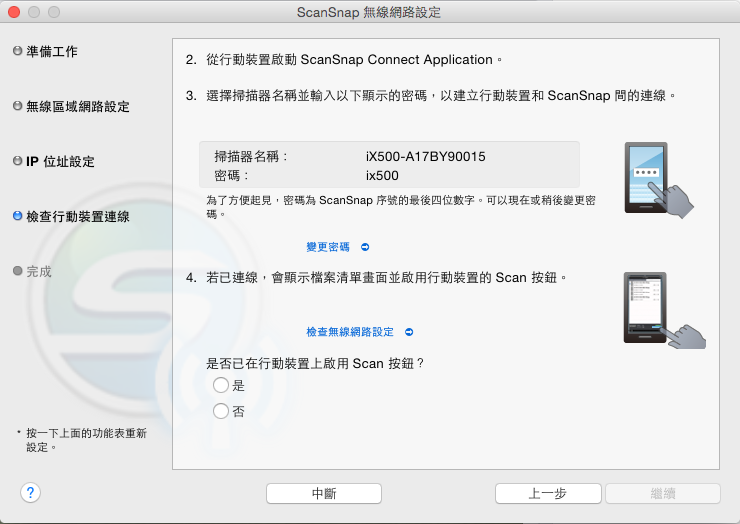Close the window with red button

coord(14,12)
